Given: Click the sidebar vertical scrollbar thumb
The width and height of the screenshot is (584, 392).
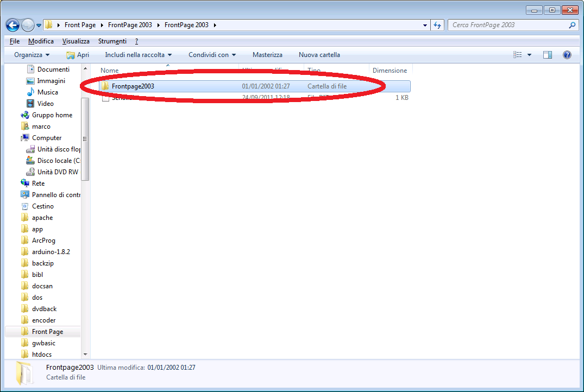Looking at the screenshot, I should [85, 138].
